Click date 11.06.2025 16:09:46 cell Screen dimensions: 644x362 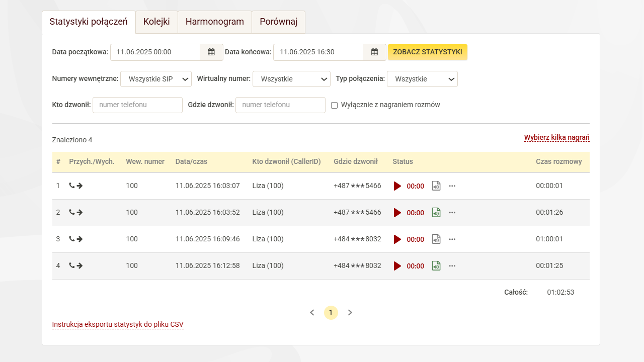tap(208, 239)
